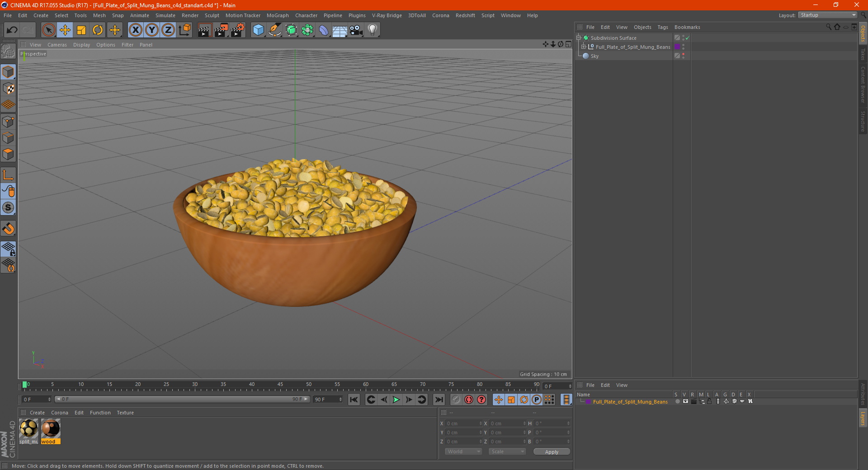868x470 pixels.
Task: Make object editable in left sidebar
Action: click(x=8, y=52)
